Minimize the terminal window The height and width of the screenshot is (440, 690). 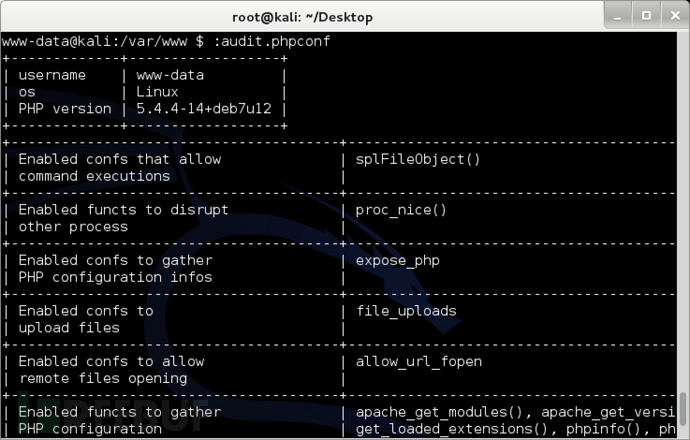pyautogui.click(x=617, y=16)
